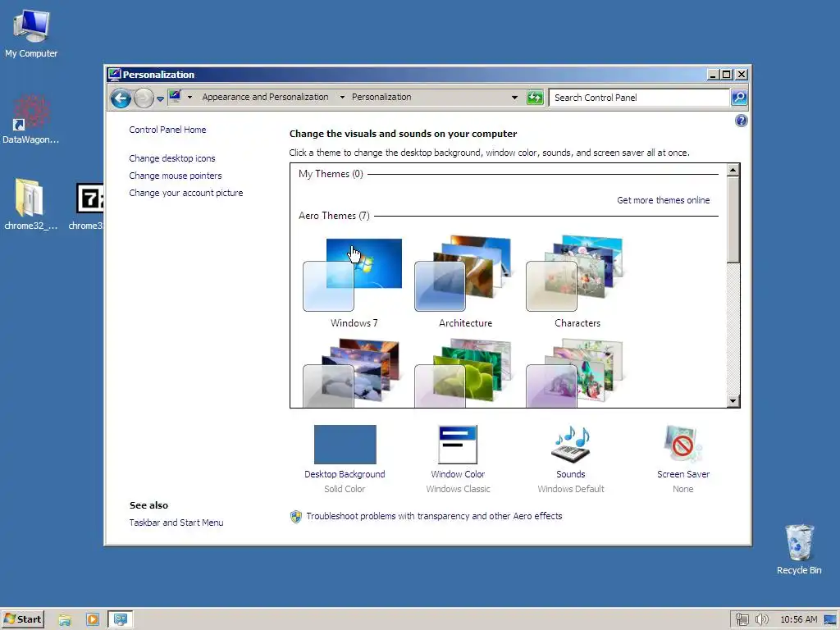The height and width of the screenshot is (630, 840).
Task: Click the Screen Saver text link
Action: [x=683, y=475]
